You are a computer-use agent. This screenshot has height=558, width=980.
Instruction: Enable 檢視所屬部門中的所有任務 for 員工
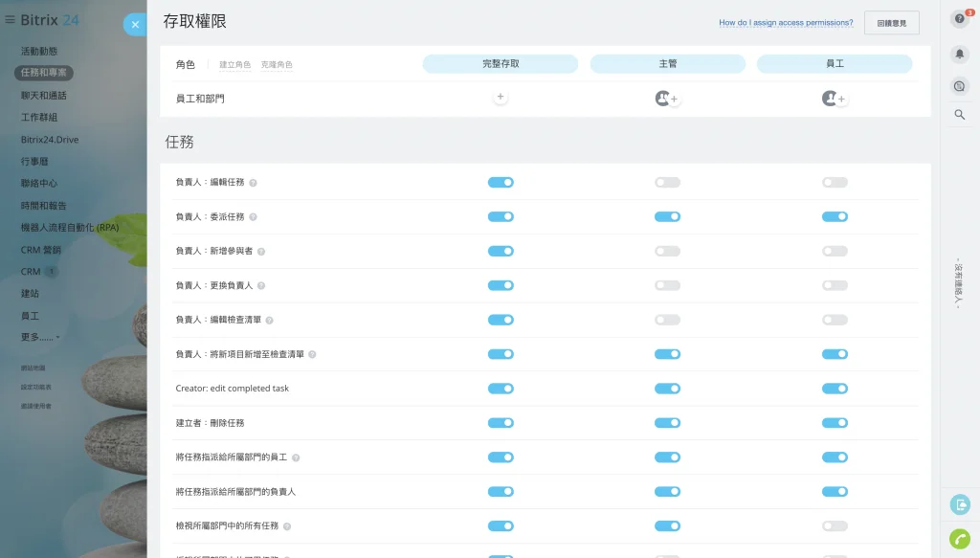pyautogui.click(x=835, y=525)
